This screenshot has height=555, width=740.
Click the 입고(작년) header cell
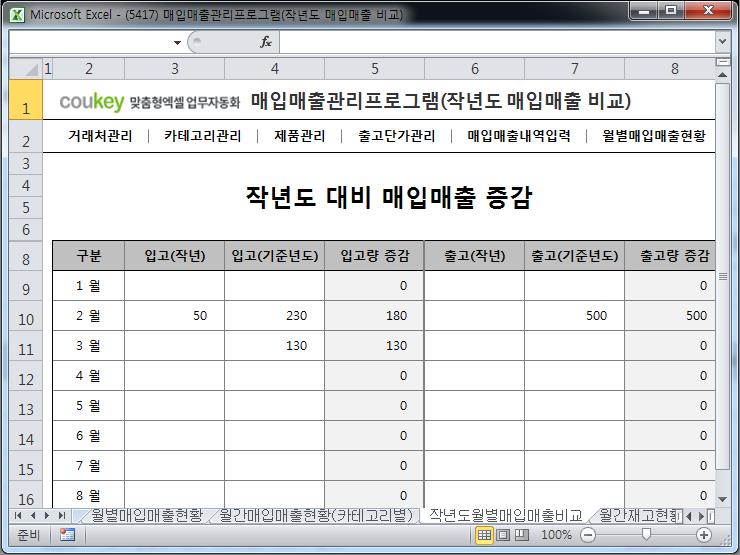point(175,256)
